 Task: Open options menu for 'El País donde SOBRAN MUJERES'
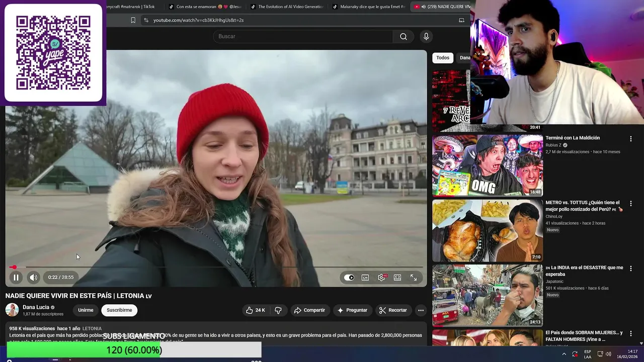pos(630,333)
